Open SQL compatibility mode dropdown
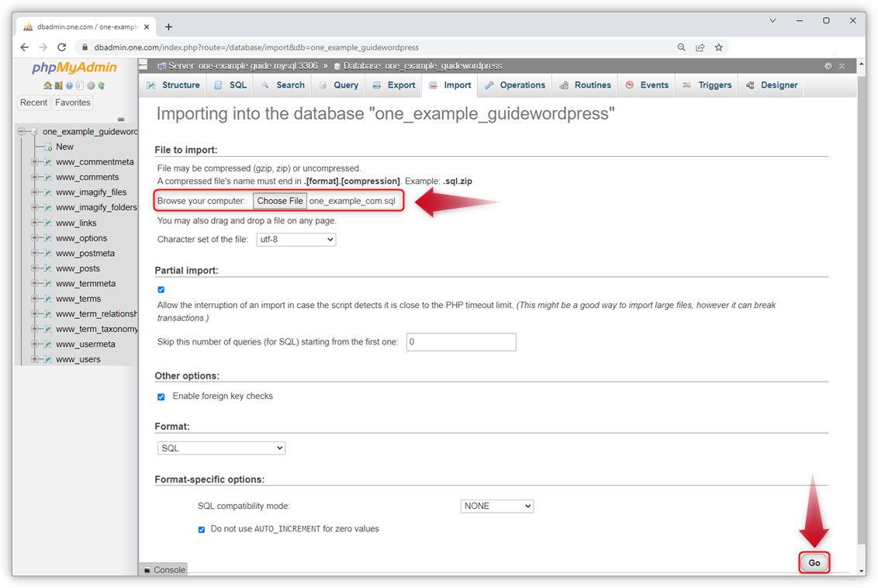878x588 pixels. [x=496, y=506]
